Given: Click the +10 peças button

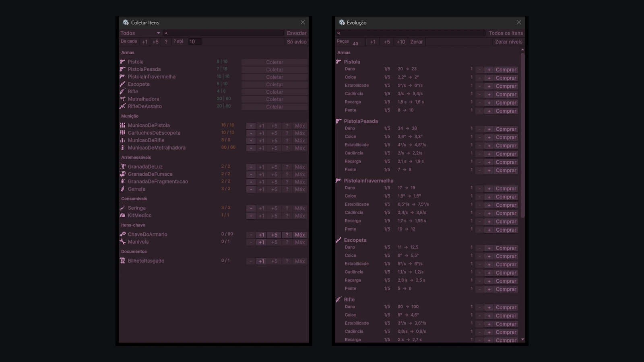Looking at the screenshot, I should click(401, 42).
